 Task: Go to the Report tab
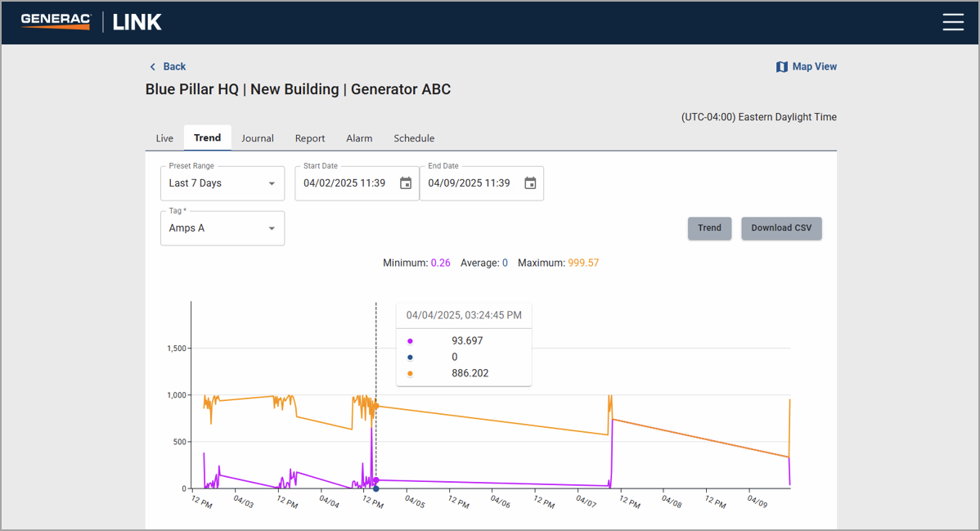(310, 138)
